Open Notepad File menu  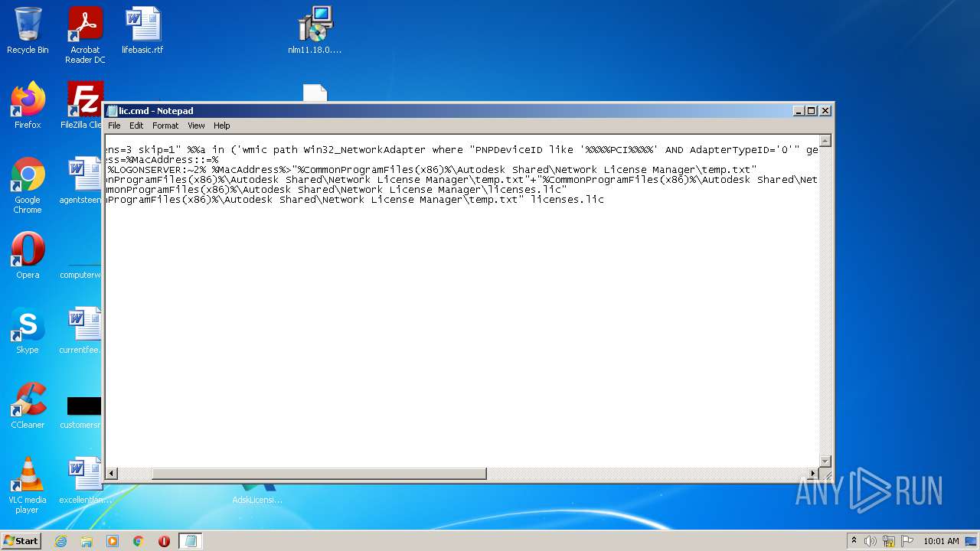click(x=114, y=126)
